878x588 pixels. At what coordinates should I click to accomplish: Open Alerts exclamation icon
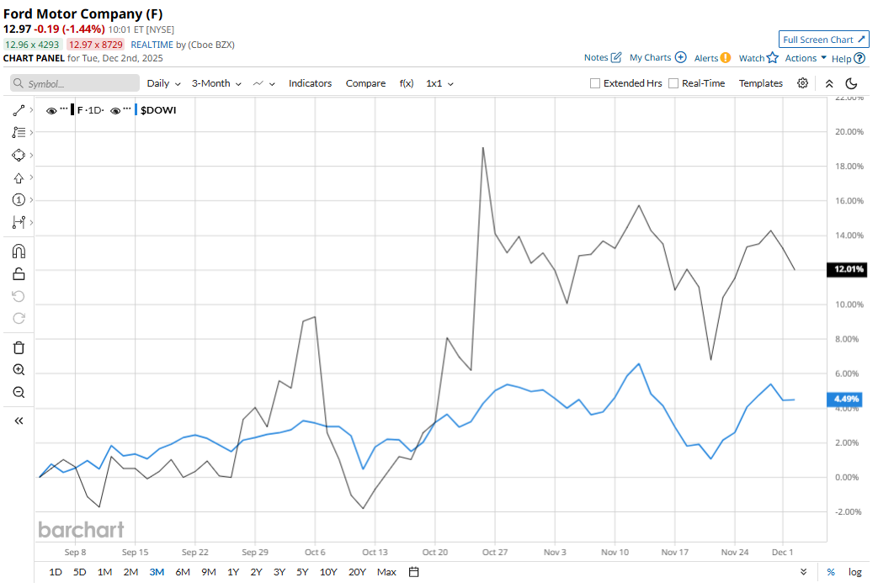pyautogui.click(x=725, y=58)
